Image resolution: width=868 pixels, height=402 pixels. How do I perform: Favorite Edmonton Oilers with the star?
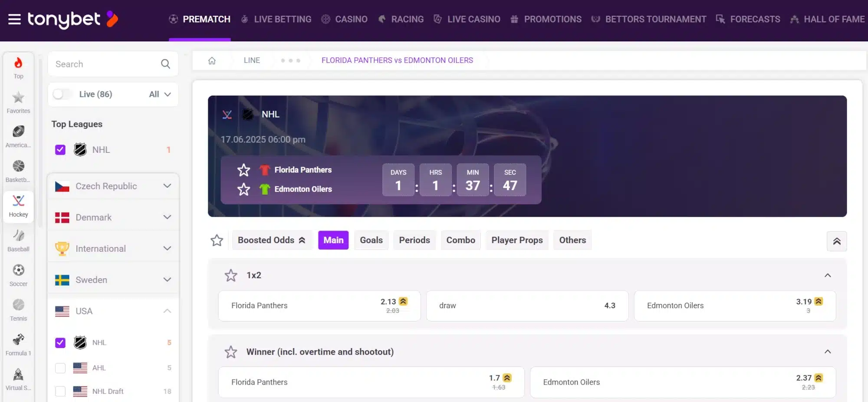pos(243,189)
